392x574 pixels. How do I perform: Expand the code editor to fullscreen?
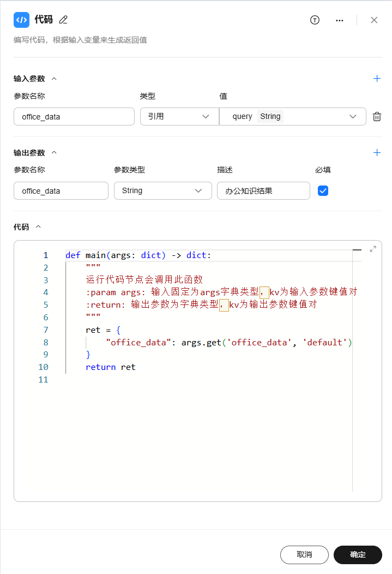(372, 249)
